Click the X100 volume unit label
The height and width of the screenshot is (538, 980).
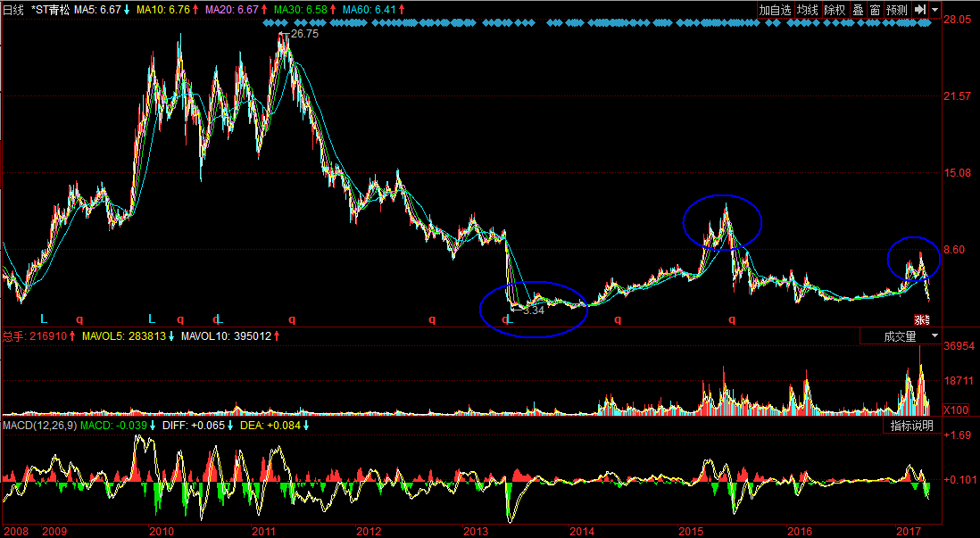(x=956, y=410)
